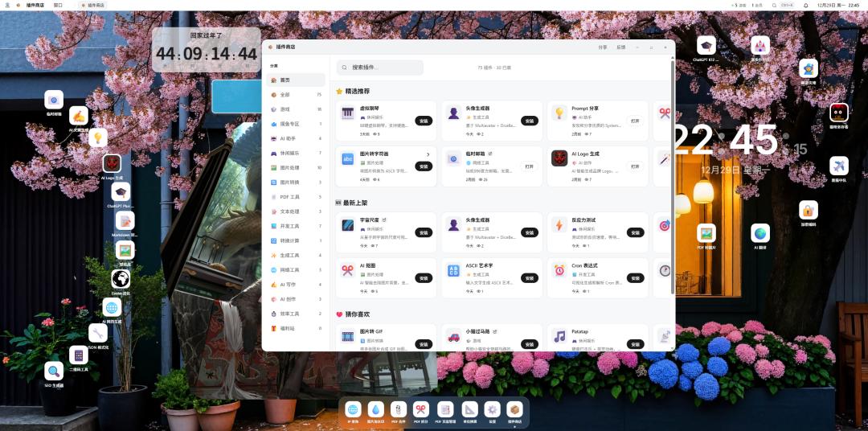This screenshot has height=431, width=868.
Task: Install the 宇宙尺度 plugin
Action: pyautogui.click(x=424, y=232)
